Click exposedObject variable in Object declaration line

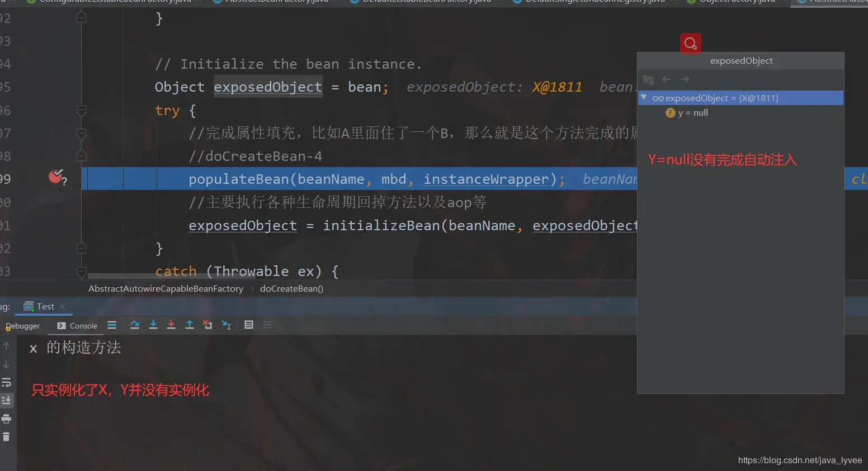(268, 87)
